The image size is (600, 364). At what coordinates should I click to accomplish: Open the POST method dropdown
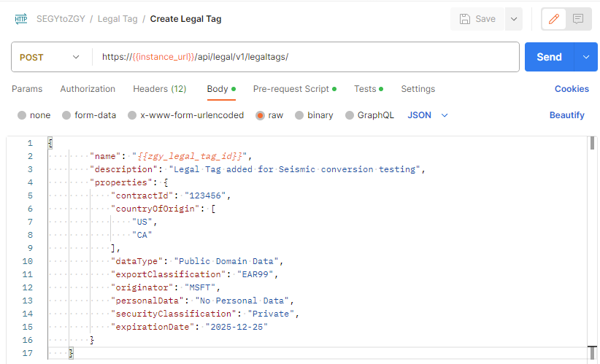pos(50,57)
